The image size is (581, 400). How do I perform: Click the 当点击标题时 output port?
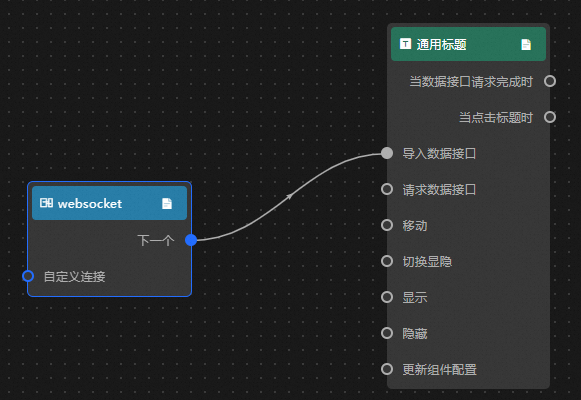pos(550,117)
